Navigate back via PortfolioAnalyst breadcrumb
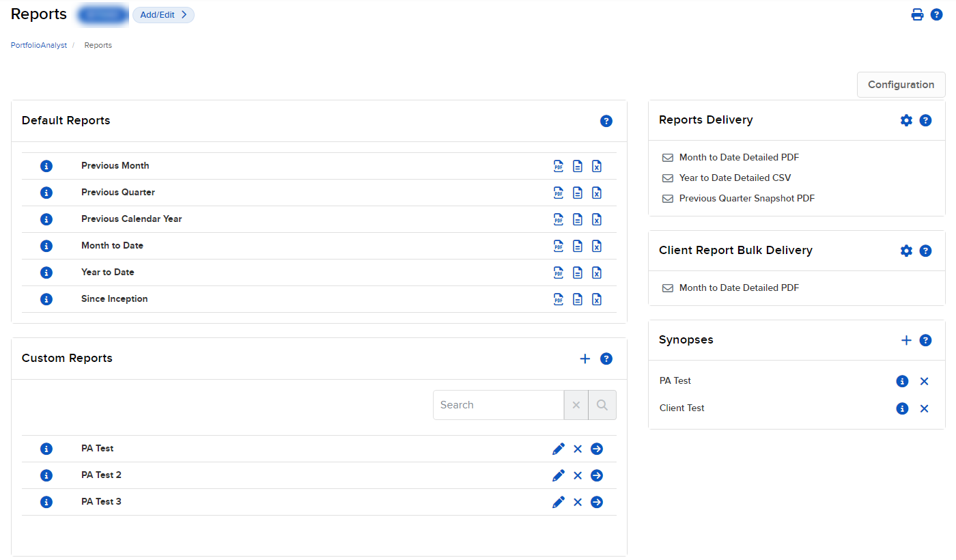 tap(38, 44)
